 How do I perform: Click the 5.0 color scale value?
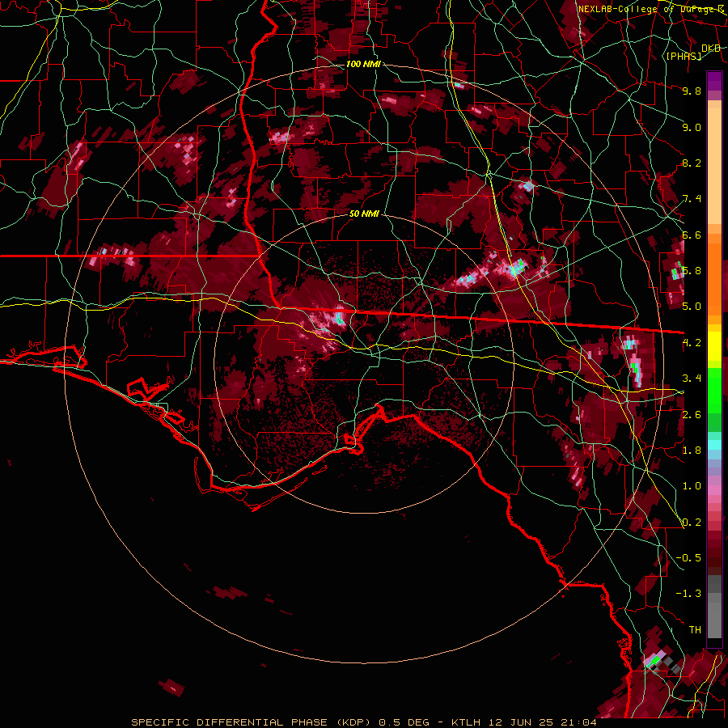692,307
